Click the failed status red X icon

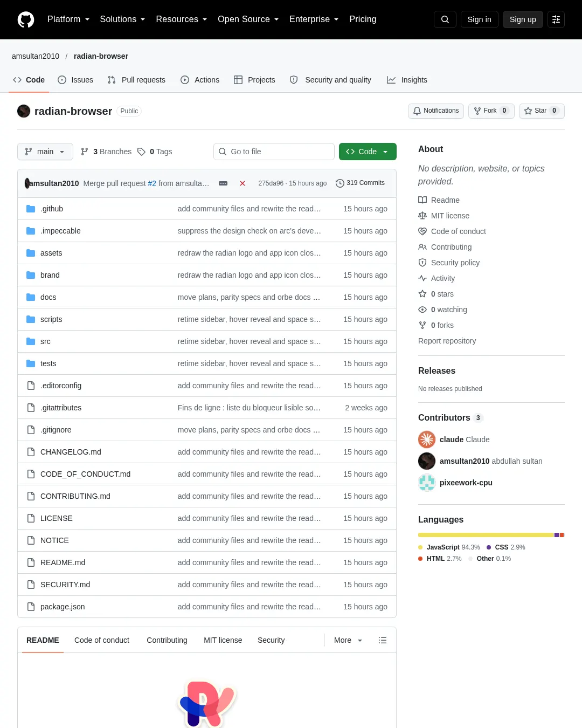tap(242, 183)
